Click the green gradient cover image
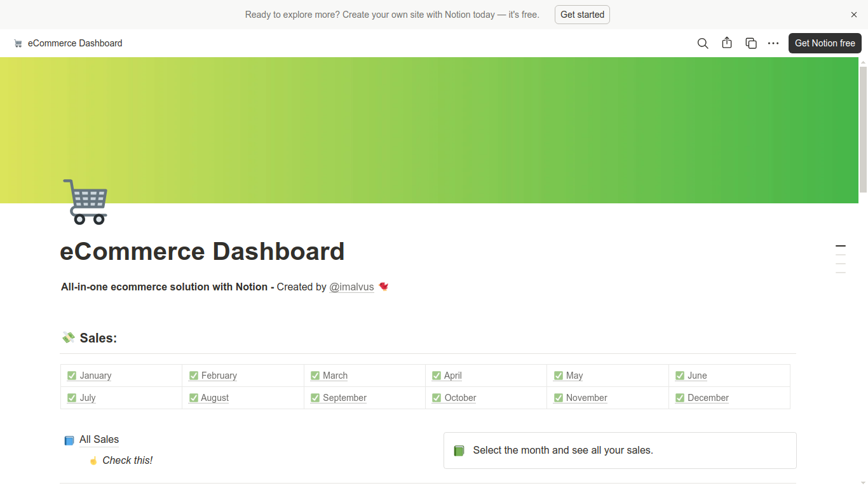This screenshot has width=868, height=488. click(x=429, y=130)
